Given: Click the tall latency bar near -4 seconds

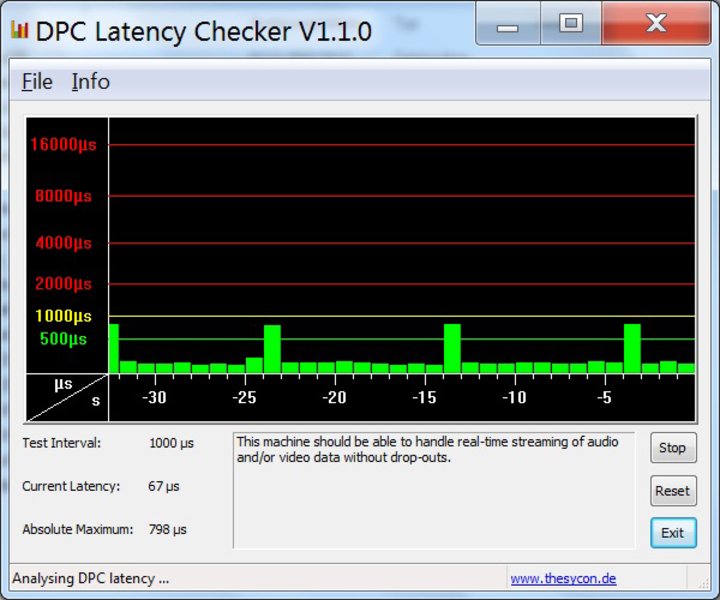Looking at the screenshot, I should pos(632,348).
